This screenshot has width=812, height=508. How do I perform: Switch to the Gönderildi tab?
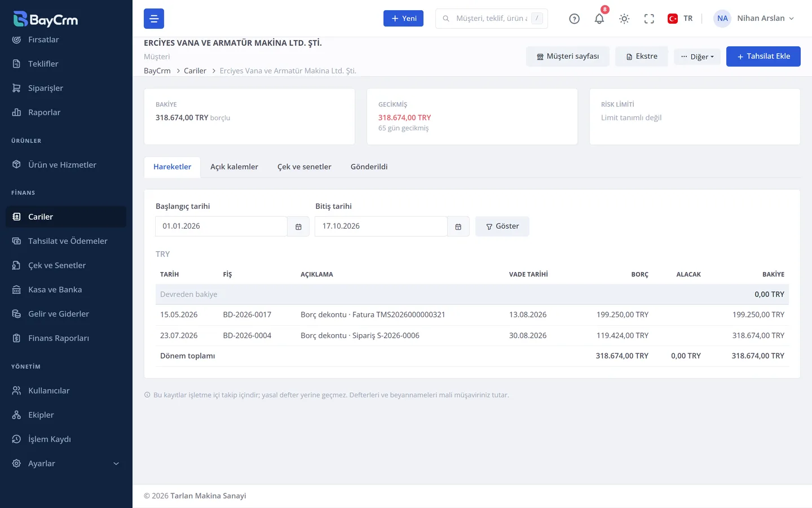click(x=369, y=167)
